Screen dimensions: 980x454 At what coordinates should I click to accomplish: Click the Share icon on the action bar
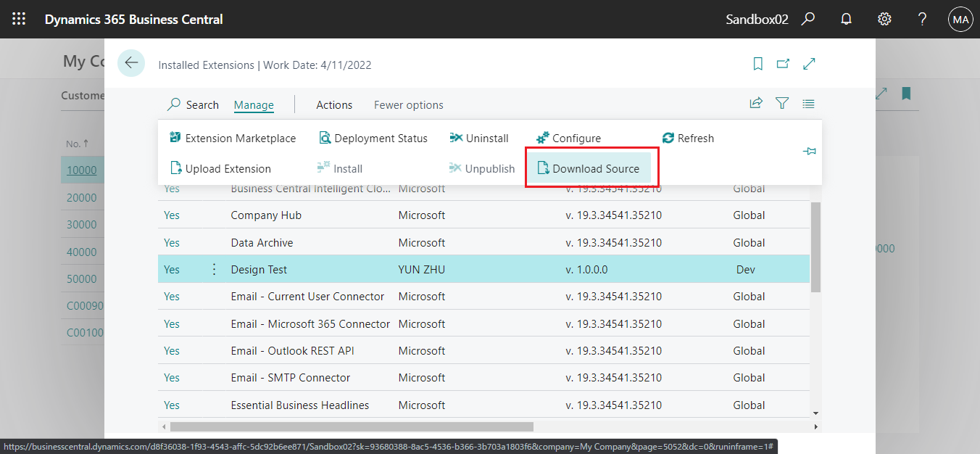(x=756, y=104)
